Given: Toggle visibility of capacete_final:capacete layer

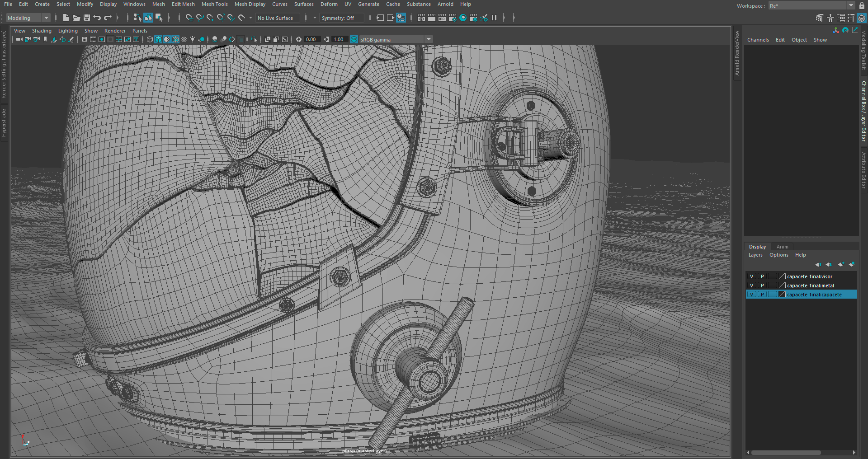Looking at the screenshot, I should [x=751, y=295].
